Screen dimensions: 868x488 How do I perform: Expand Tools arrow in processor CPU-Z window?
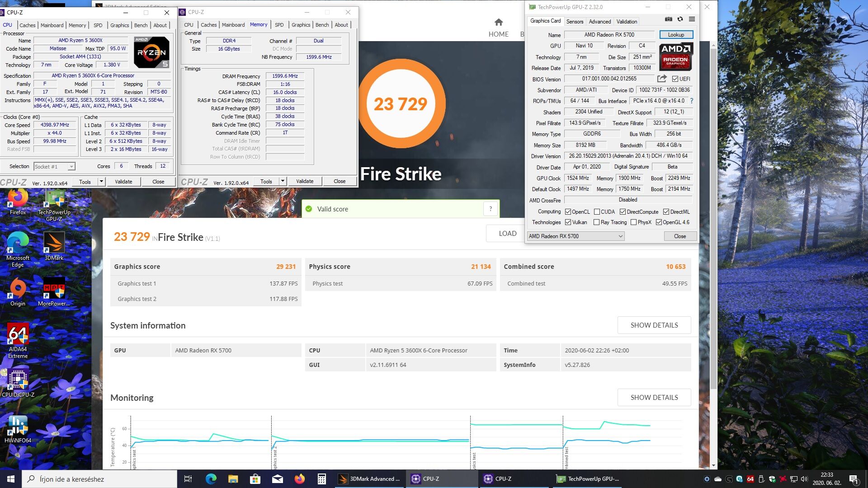[x=101, y=182]
